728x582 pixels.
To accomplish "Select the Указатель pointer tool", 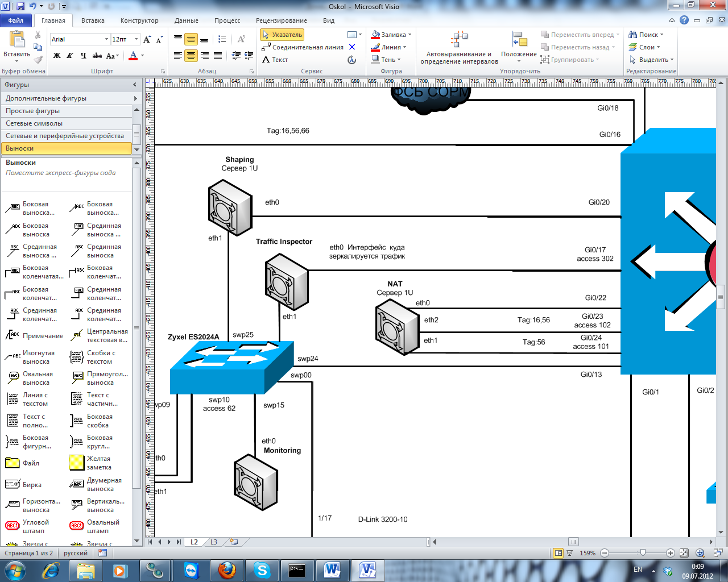I will coord(283,35).
